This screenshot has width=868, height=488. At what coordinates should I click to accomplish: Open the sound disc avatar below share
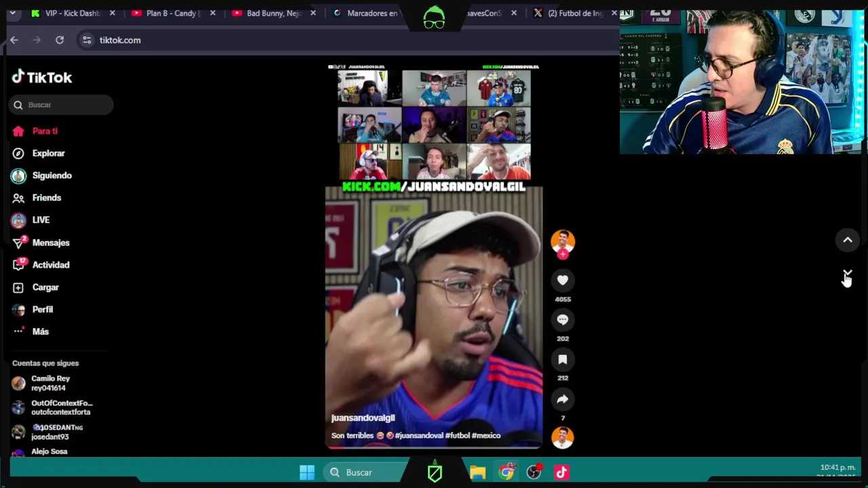562,438
